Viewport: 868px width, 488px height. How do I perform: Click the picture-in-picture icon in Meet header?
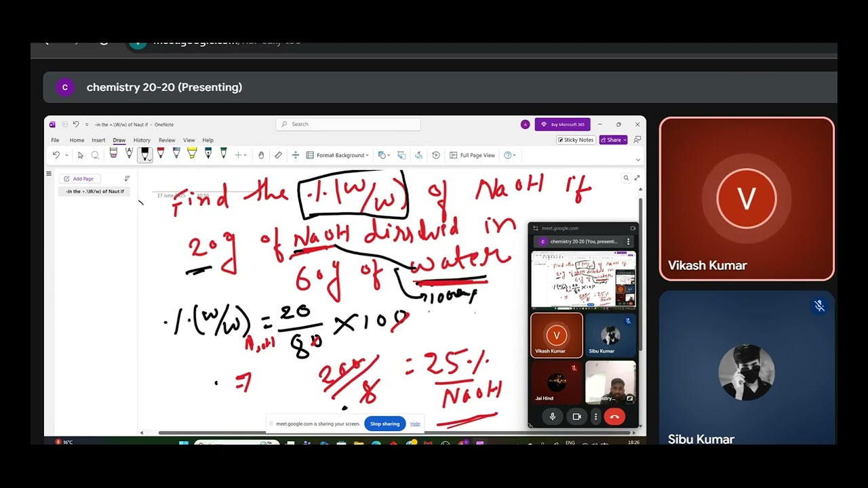[x=633, y=228]
